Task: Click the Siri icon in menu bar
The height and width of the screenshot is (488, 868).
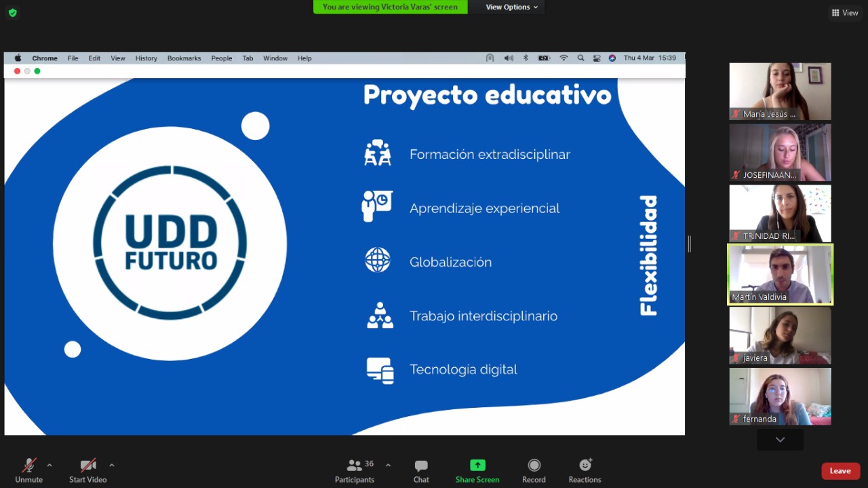Action: click(612, 58)
